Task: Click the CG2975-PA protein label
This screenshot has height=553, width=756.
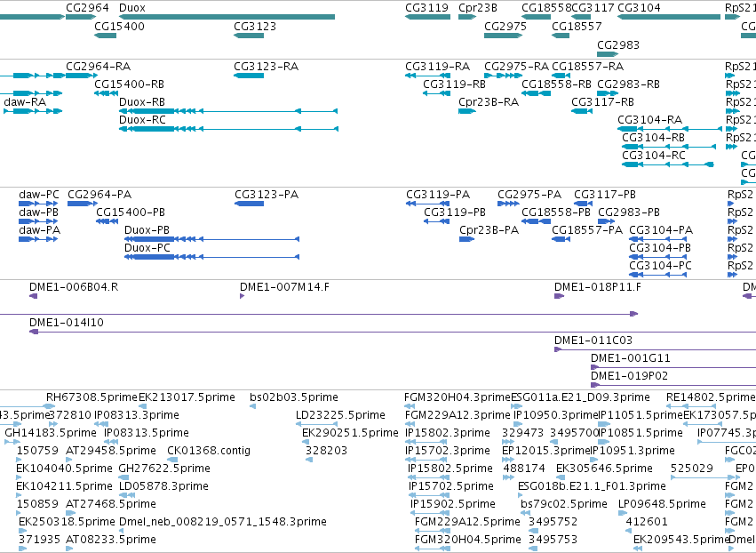Action: click(x=529, y=195)
